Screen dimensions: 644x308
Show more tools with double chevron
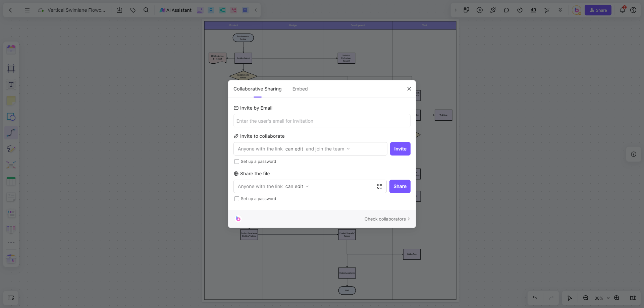pyautogui.click(x=560, y=10)
